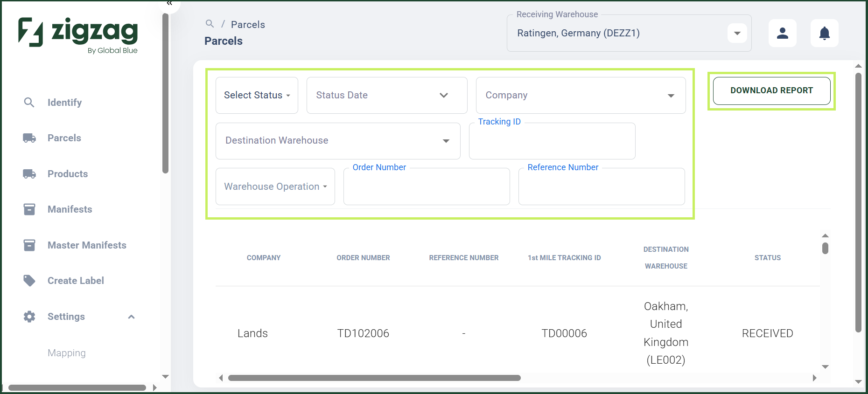Open the Warehouse Operation dropdown

(275, 187)
